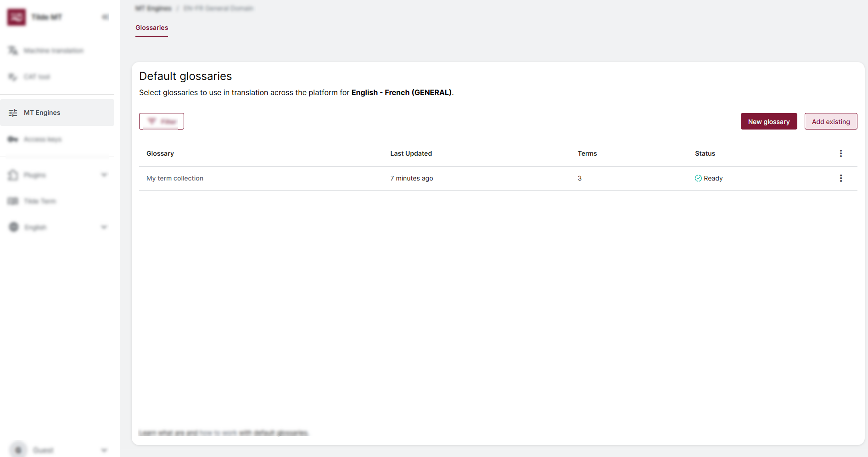Image resolution: width=868 pixels, height=457 pixels.
Task: Select the Access keys key icon
Action: point(12,139)
